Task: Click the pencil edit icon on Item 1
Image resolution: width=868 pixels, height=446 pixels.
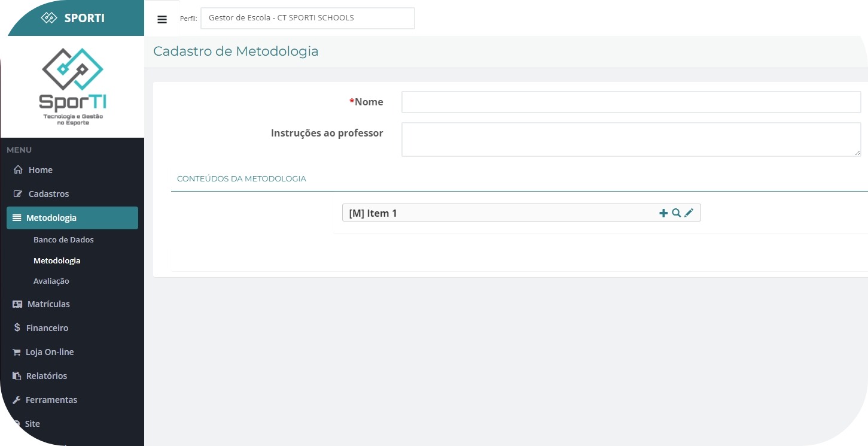Action: click(689, 213)
